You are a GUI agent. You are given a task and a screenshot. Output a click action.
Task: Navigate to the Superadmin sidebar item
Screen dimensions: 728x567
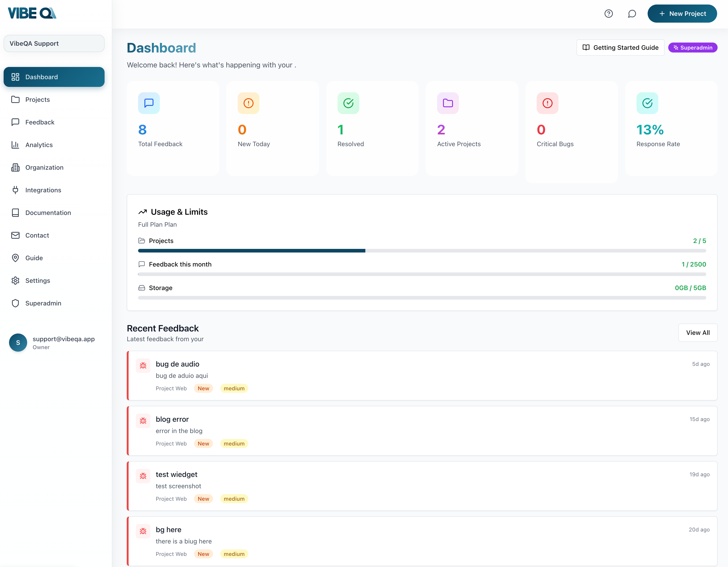tap(43, 303)
